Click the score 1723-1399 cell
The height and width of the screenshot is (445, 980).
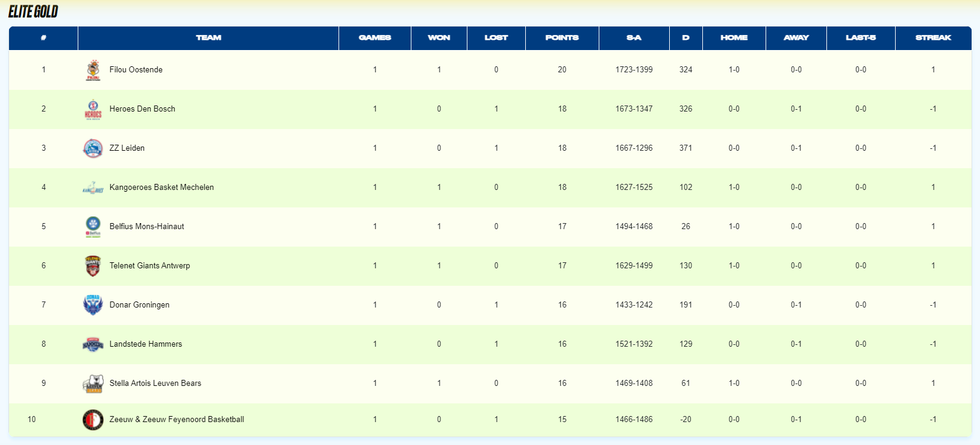634,70
